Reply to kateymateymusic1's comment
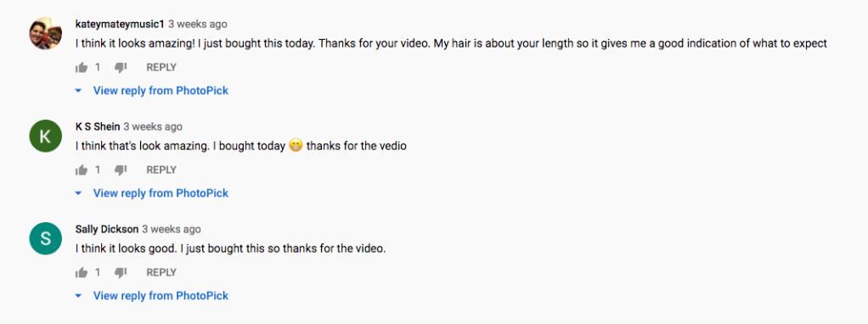The width and height of the screenshot is (868, 324). point(161,68)
